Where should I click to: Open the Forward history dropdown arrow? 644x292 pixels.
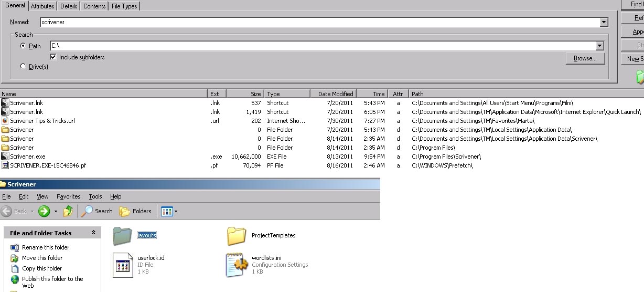pos(55,211)
